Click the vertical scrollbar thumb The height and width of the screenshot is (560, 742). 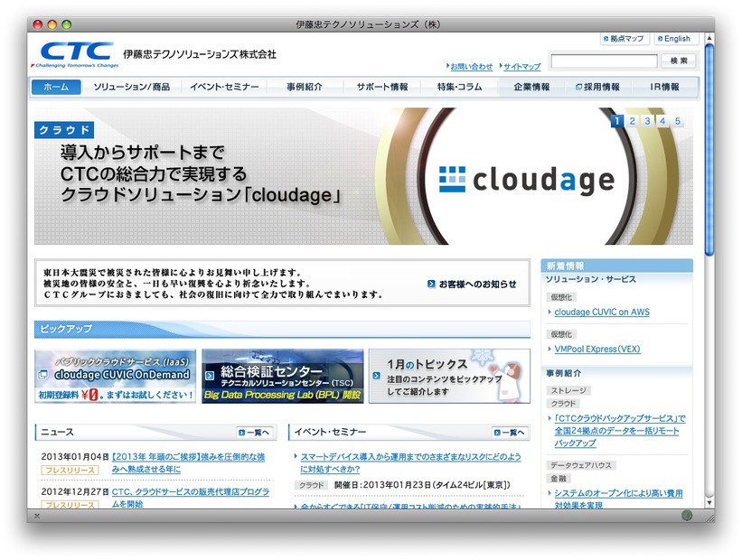(709, 149)
